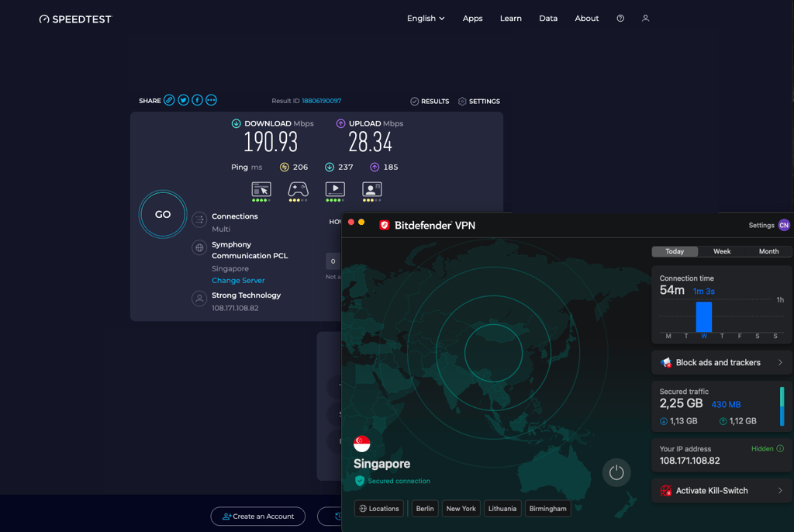
Task: Open the Speedtest help icon
Action: click(x=620, y=19)
